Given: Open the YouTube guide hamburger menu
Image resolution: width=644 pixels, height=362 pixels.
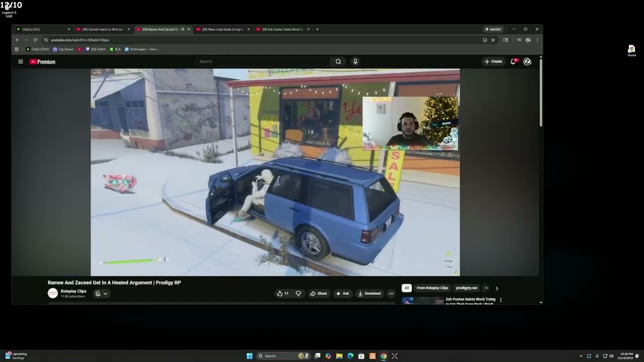Looking at the screenshot, I should pyautogui.click(x=21, y=61).
